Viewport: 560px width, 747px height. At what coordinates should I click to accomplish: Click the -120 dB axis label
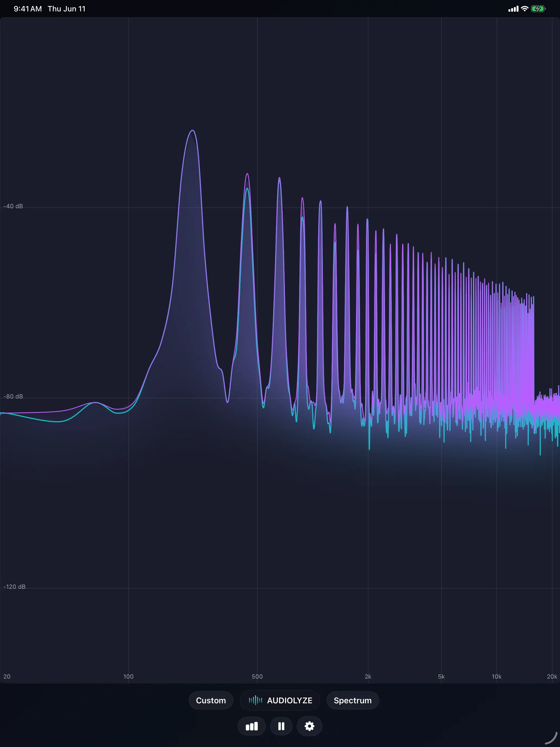[14, 587]
